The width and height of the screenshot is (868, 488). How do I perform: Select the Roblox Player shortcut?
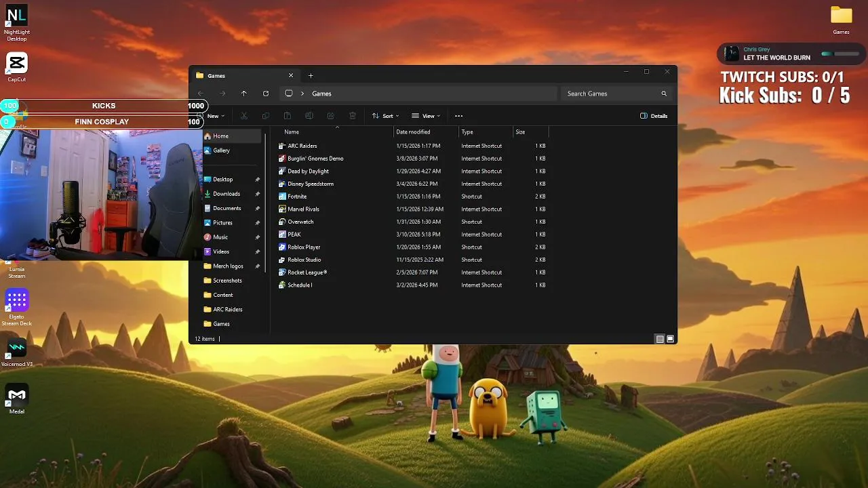(300, 247)
